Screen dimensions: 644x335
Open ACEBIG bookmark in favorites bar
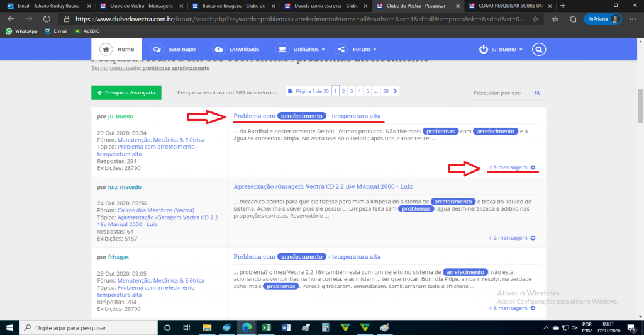point(87,31)
